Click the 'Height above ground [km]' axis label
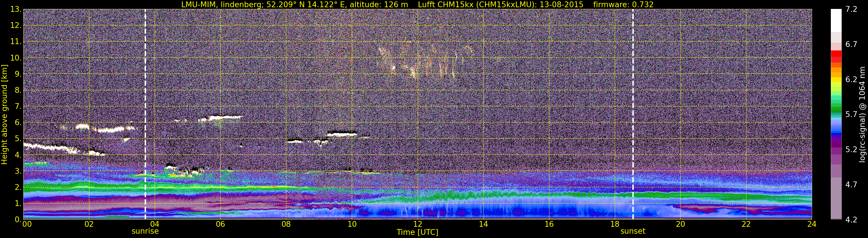Image resolution: width=868 pixels, height=238 pixels. tap(4, 115)
